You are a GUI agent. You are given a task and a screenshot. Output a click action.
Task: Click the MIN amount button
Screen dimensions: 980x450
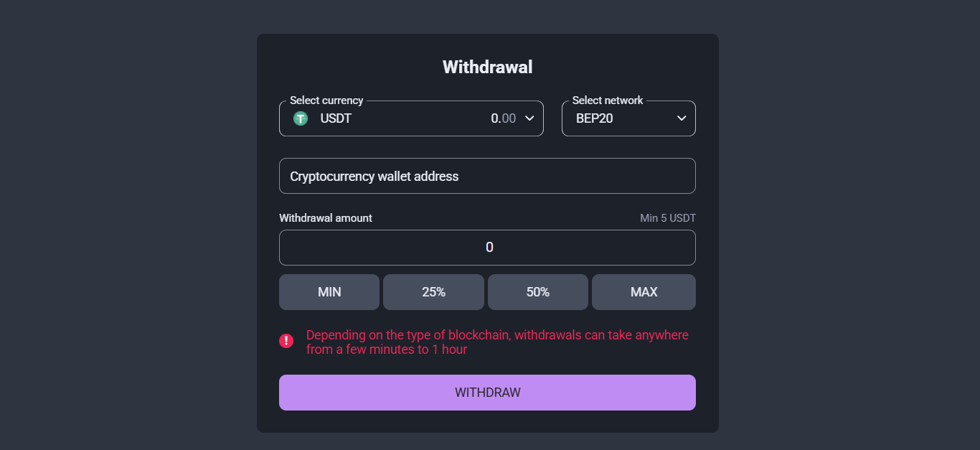[329, 291]
